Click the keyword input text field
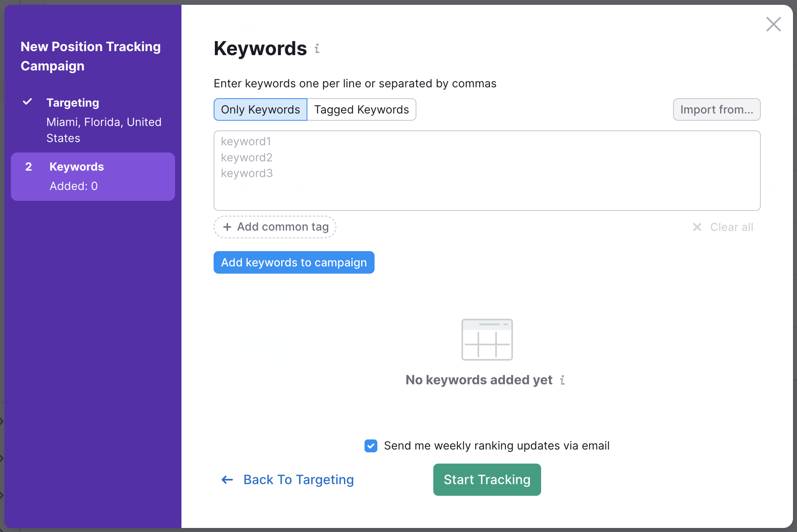 [487, 170]
